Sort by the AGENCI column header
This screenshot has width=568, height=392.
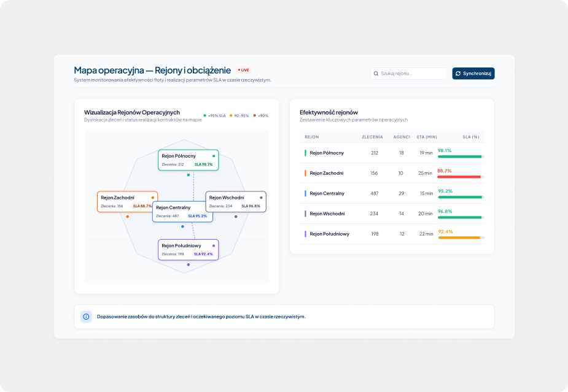402,137
